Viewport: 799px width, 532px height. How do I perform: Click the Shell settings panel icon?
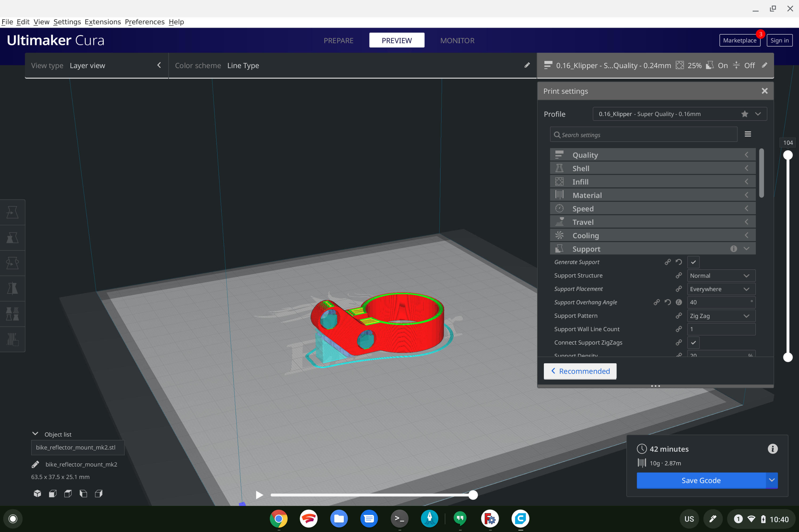coord(559,168)
